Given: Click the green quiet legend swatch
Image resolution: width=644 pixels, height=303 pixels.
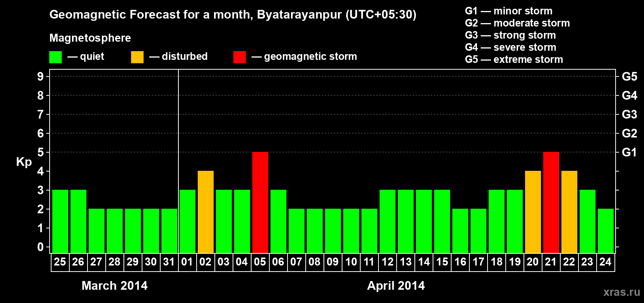Looking at the screenshot, I should (55, 57).
